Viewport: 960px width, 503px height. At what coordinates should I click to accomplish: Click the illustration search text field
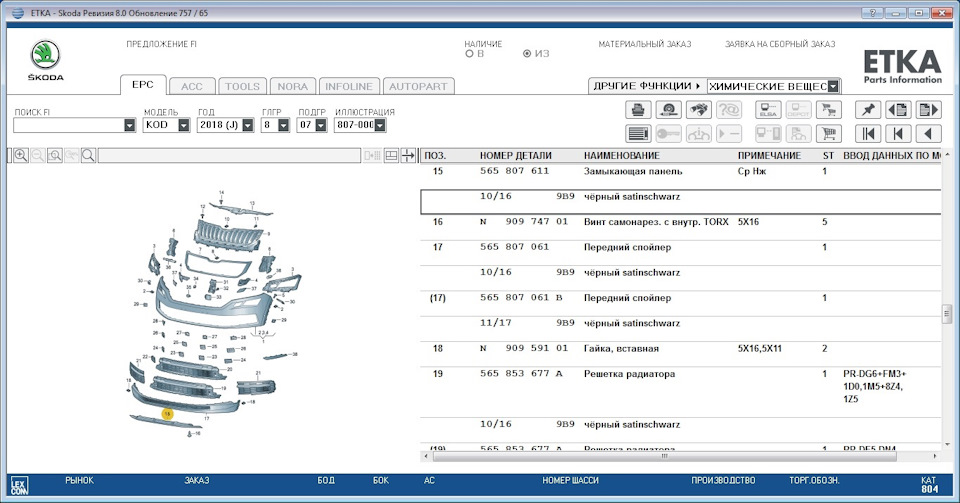pos(229,155)
